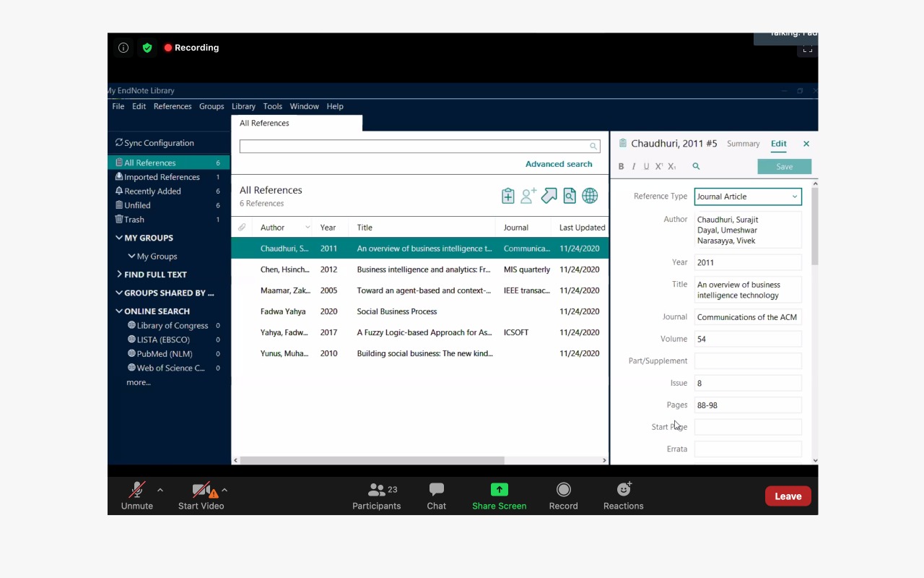Viewport: 924px width, 578px height.
Task: Open the References menu
Action: 173,106
